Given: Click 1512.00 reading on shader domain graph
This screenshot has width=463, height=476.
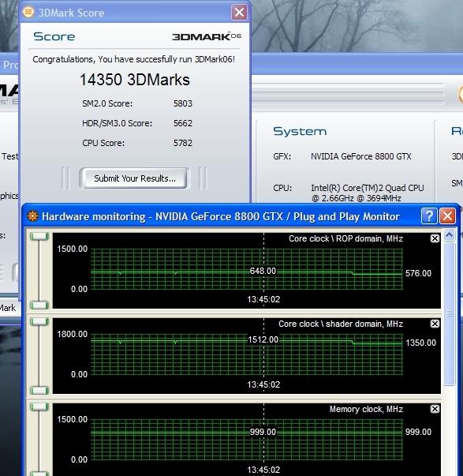Looking at the screenshot, I should (x=263, y=339).
